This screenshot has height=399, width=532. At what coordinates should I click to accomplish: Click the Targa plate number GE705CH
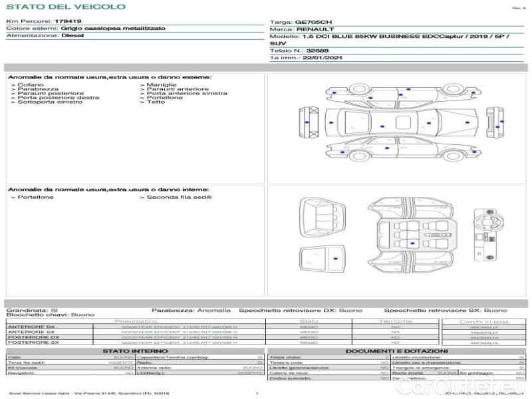313,22
